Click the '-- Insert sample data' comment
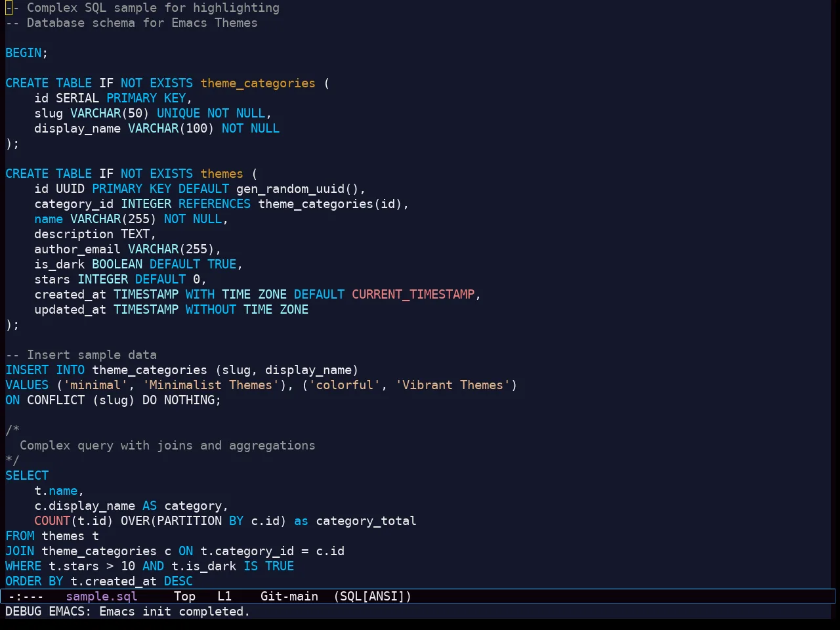 (81, 355)
